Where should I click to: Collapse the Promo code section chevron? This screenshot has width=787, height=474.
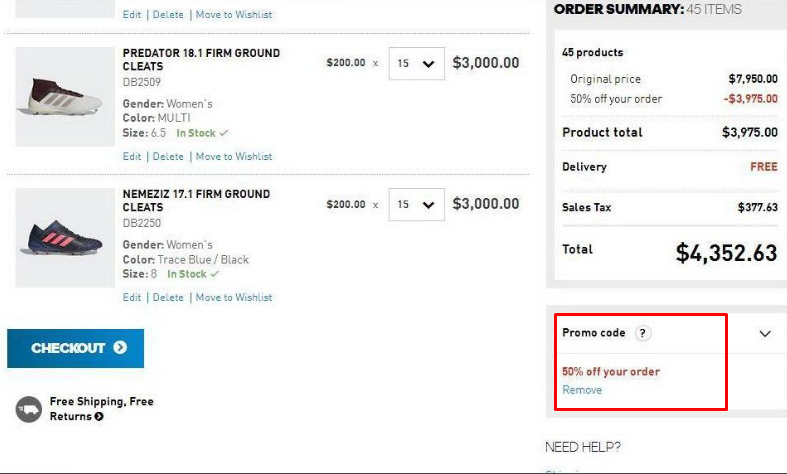[765, 334]
